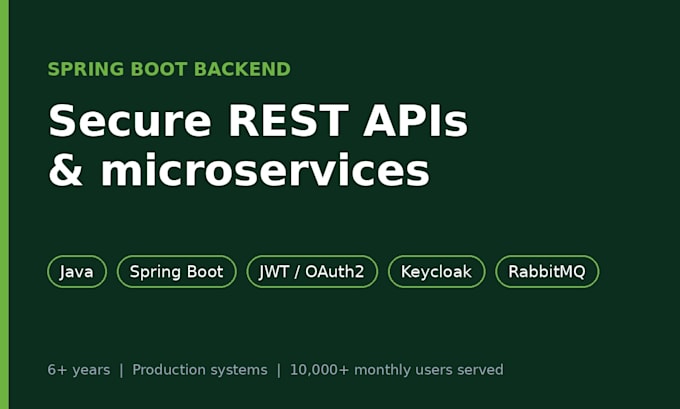The width and height of the screenshot is (680, 409).
Task: Click the SPRING BOOT BACKEND heading text
Action: (x=169, y=69)
